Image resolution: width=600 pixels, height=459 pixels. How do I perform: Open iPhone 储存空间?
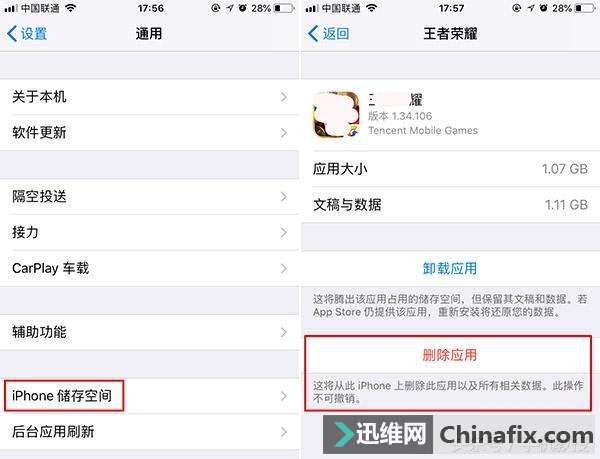(x=149, y=396)
